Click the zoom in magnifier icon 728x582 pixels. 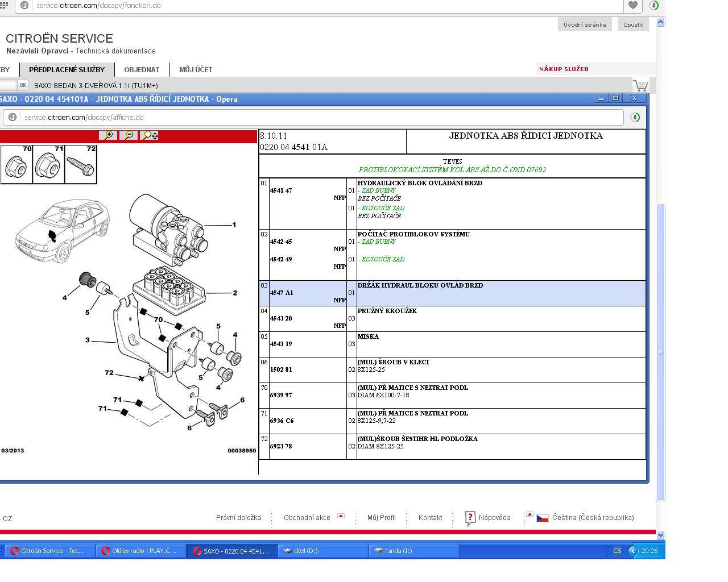click(108, 135)
